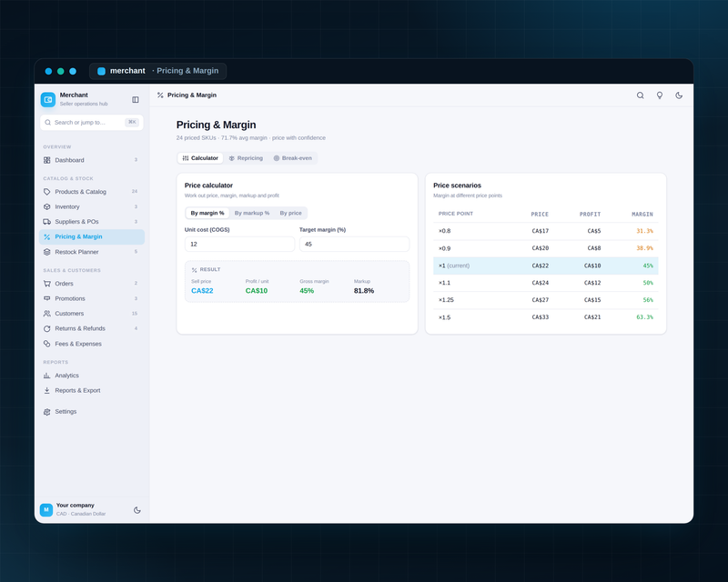728x582 pixels.
Task: Click the Analytics bar chart icon
Action: (x=47, y=376)
